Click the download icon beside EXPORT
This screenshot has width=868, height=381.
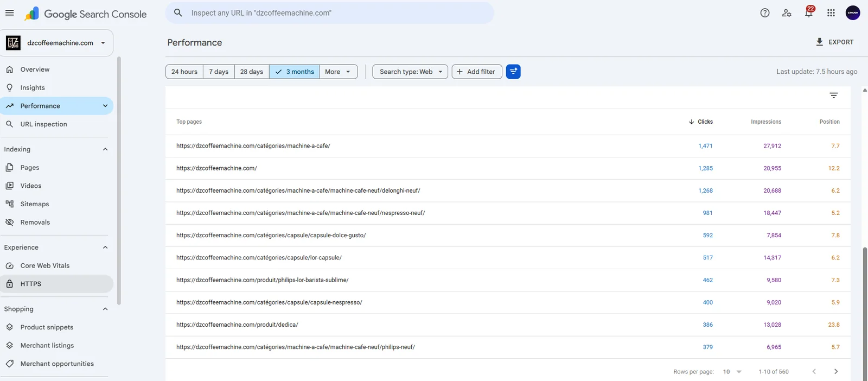coord(819,42)
